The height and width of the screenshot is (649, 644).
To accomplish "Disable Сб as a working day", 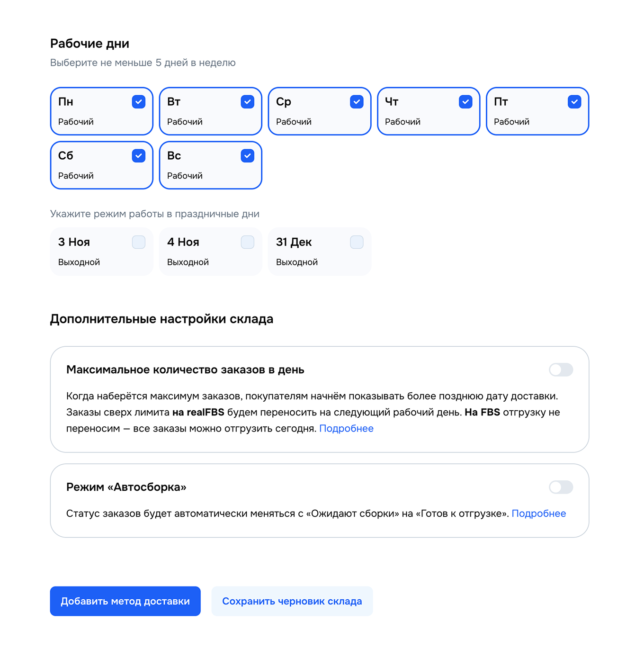I will (138, 155).
